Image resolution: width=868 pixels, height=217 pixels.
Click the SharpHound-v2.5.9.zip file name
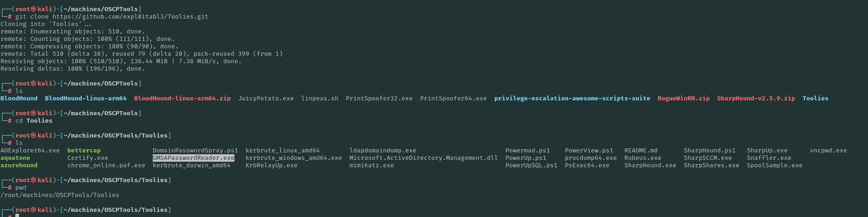coord(756,99)
